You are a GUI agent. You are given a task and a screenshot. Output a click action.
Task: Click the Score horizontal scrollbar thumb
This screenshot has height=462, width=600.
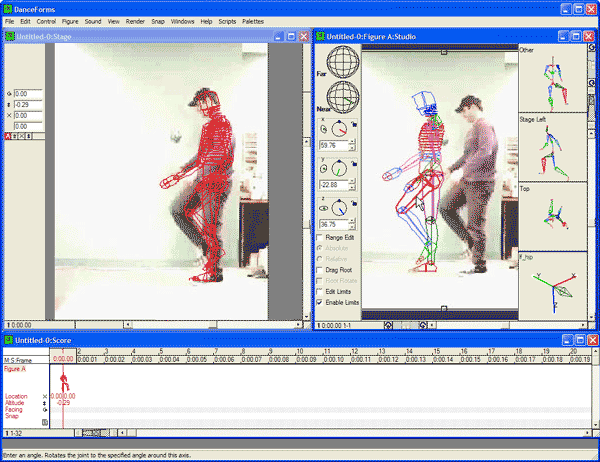pyautogui.click(x=89, y=432)
